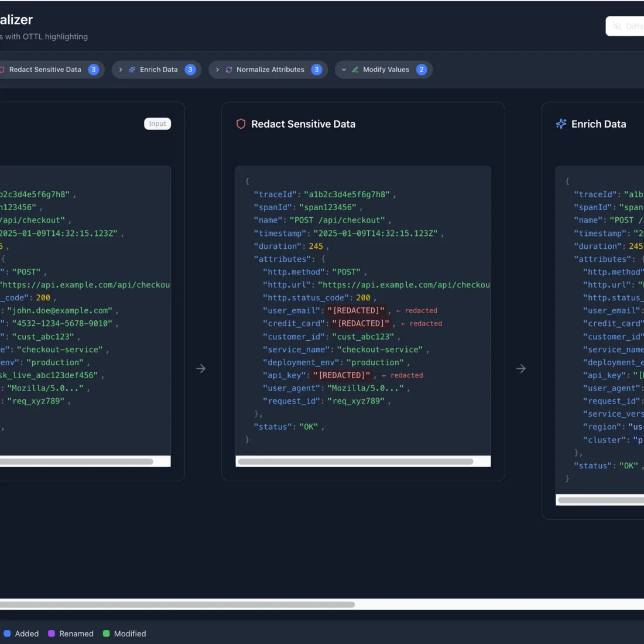Click "cust_abc123" value in Redact card

click(x=363, y=337)
